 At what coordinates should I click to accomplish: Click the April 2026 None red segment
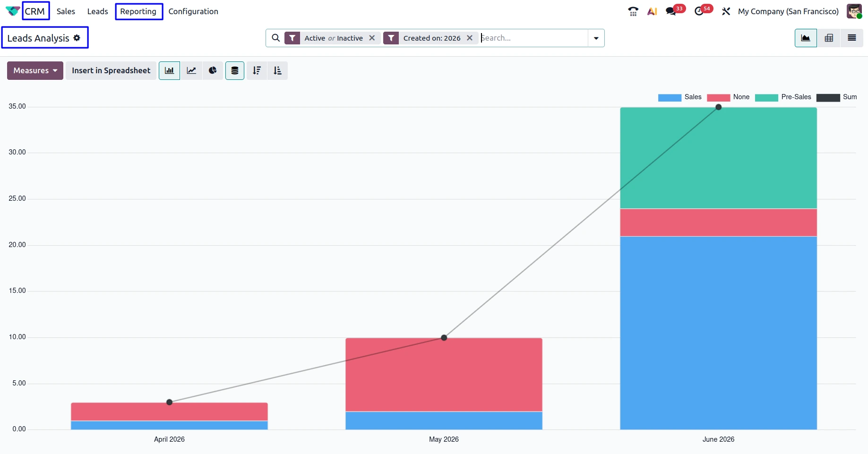[169, 411]
